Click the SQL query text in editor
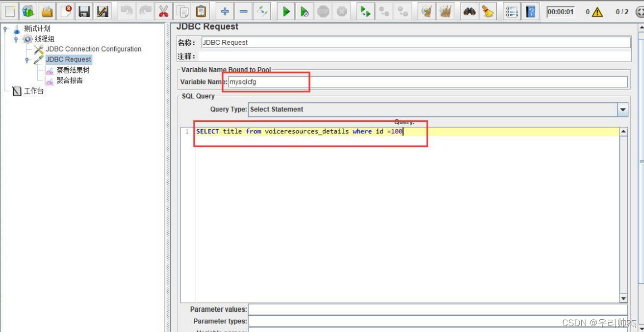The height and width of the screenshot is (332, 644). (299, 132)
